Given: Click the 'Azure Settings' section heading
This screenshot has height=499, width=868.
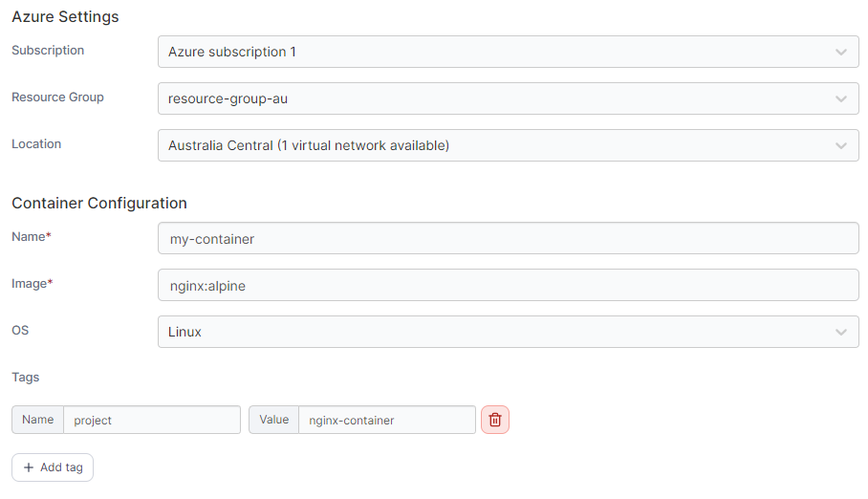Looking at the screenshot, I should click(65, 16).
